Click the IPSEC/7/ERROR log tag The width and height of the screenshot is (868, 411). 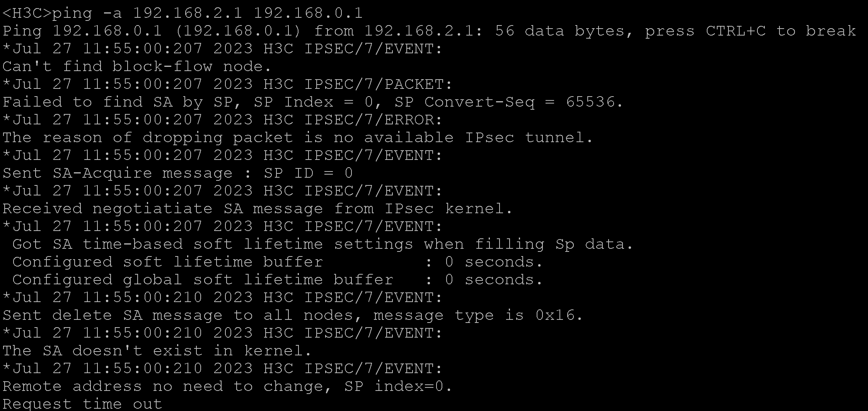[x=373, y=120]
